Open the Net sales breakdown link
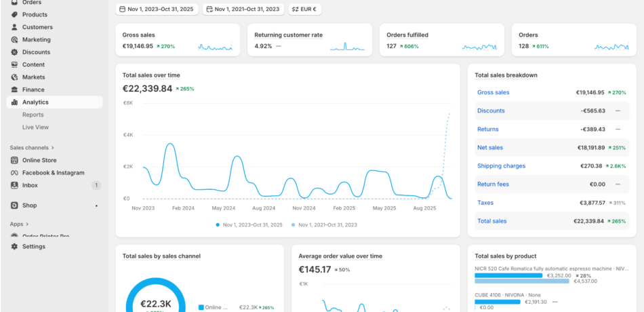Image resolution: width=644 pixels, height=312 pixels. point(489,147)
